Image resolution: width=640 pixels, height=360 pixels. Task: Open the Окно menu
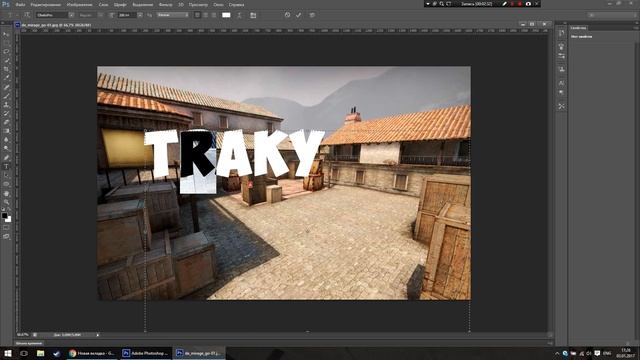(x=218, y=5)
